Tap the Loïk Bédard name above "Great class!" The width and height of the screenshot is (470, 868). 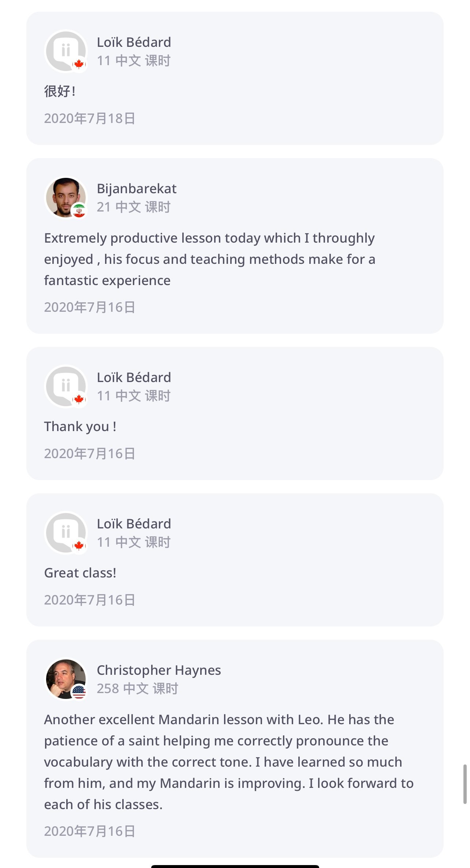pos(134,524)
